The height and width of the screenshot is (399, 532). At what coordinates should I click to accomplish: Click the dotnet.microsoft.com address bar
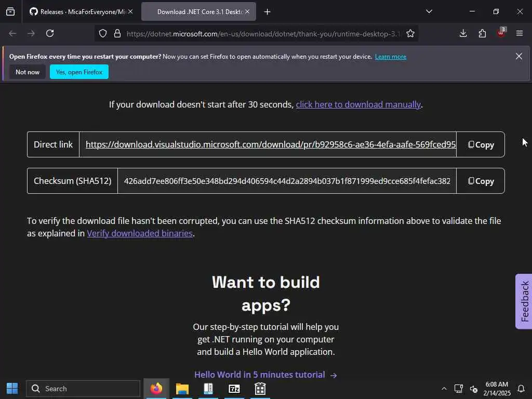(263, 34)
